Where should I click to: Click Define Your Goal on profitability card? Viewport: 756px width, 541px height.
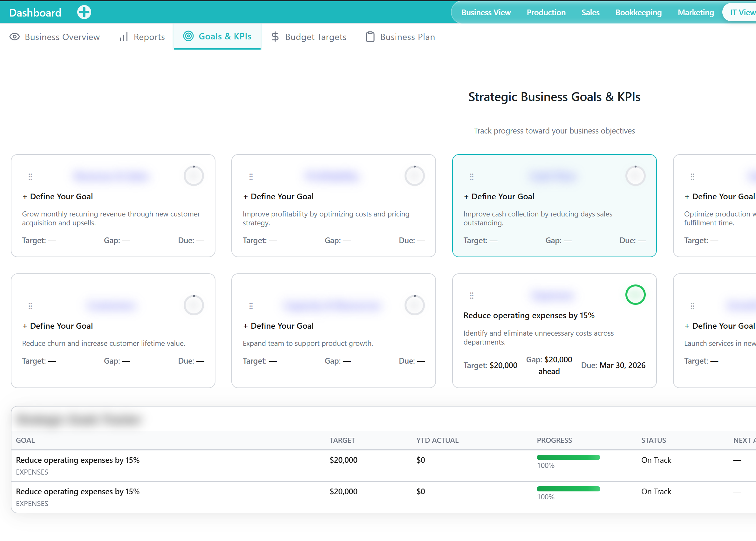(x=278, y=196)
